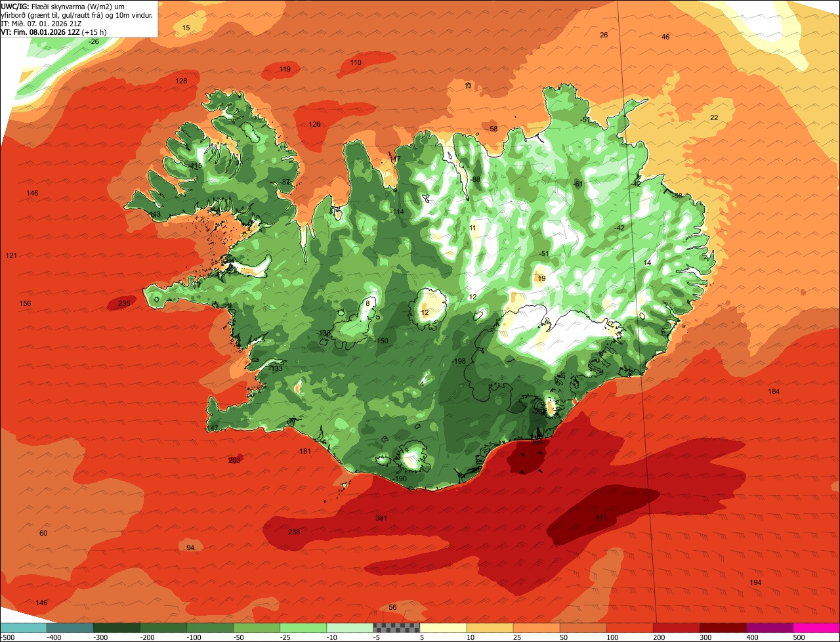Click the legend swatch between 200 and 300
Viewport: 840px width, 642px height.
pyautogui.click(x=677, y=628)
